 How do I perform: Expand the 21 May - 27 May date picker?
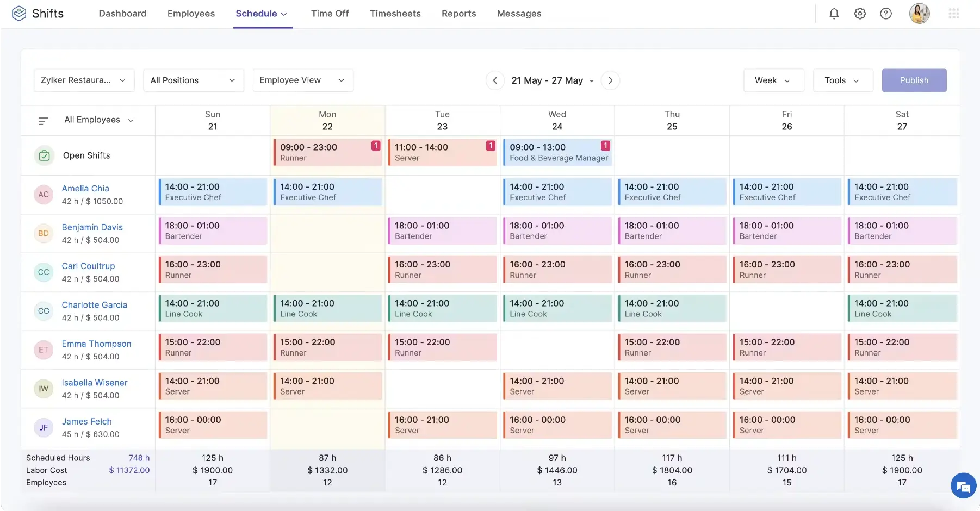pos(553,80)
